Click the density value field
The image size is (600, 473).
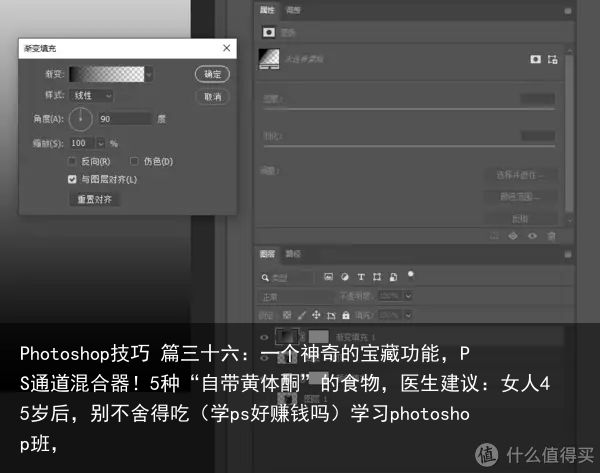tap(538, 99)
